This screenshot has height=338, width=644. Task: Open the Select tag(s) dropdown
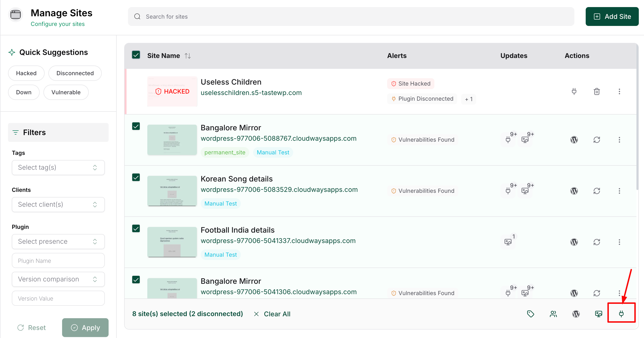[58, 167]
